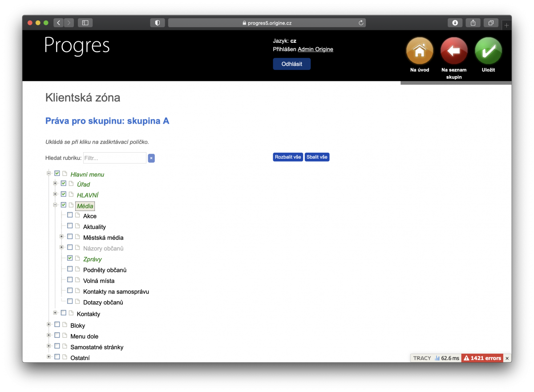Click the Tracy 1421 errors indicator

click(482, 358)
